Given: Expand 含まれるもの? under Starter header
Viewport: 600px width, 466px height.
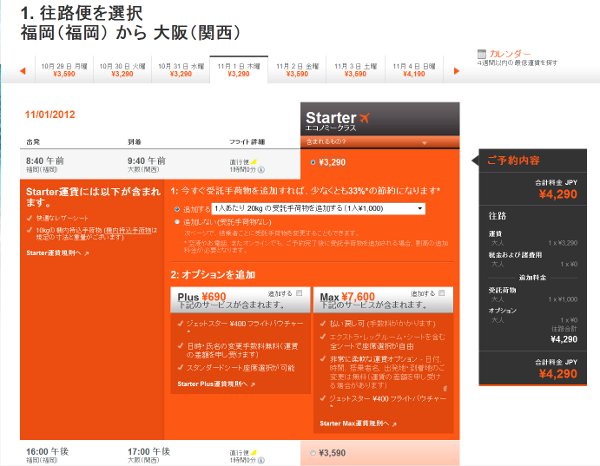Looking at the screenshot, I should [x=380, y=142].
